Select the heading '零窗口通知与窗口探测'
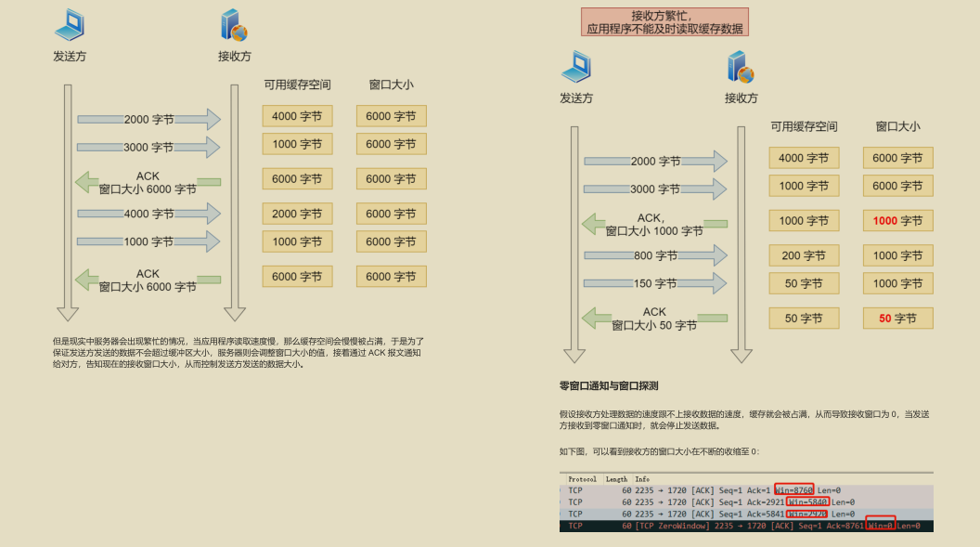The width and height of the screenshot is (980, 547). (x=609, y=385)
